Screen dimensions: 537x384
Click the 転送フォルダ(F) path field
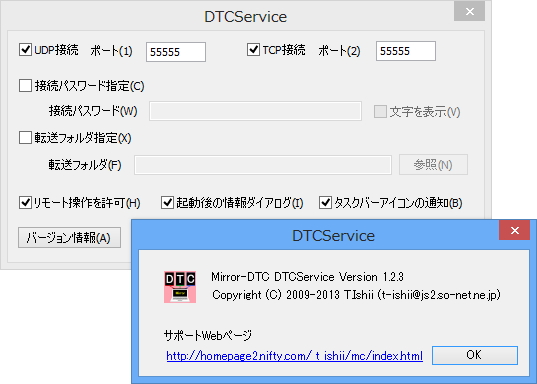coord(263,165)
